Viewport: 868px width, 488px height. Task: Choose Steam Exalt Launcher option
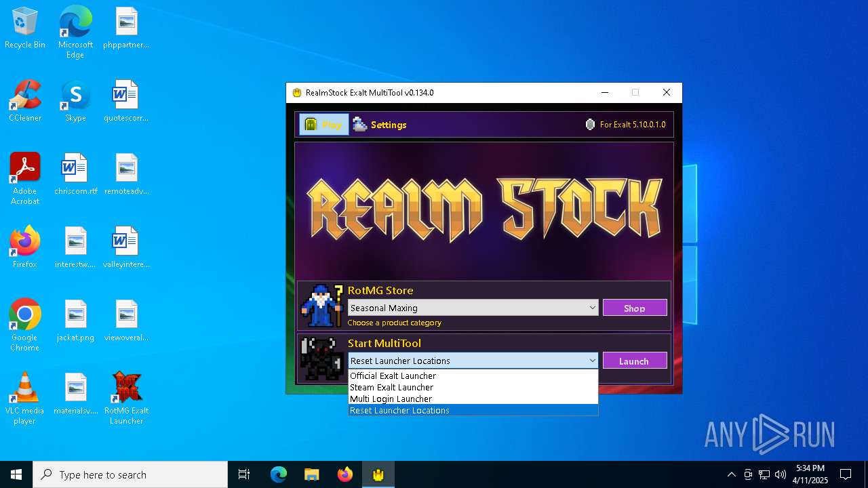coord(473,387)
